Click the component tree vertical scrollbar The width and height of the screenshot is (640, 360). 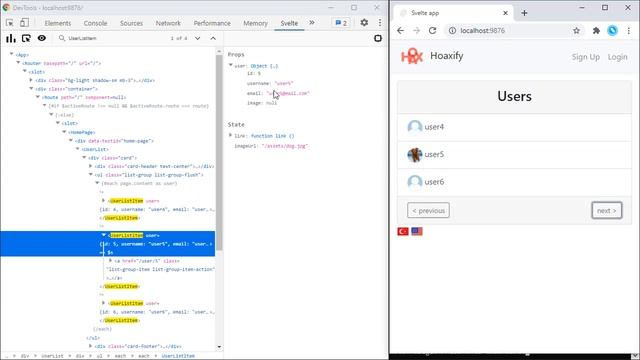click(219, 152)
